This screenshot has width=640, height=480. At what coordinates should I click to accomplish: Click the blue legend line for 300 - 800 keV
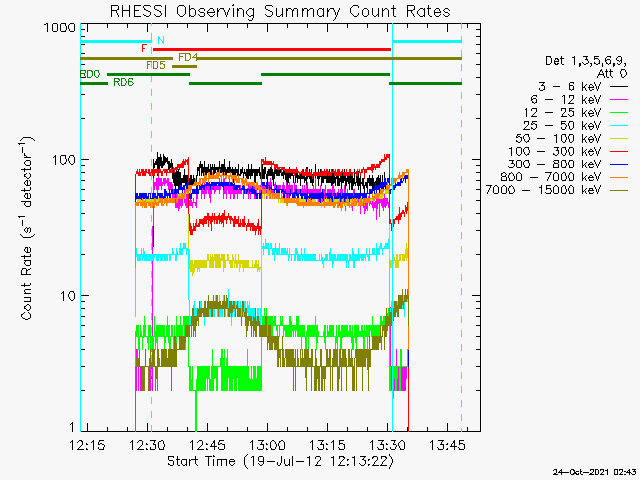pos(619,164)
